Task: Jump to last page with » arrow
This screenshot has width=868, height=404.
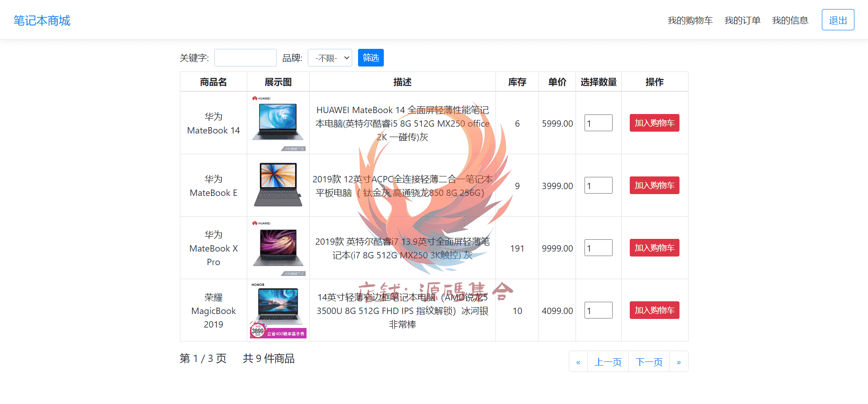Action: tap(679, 361)
